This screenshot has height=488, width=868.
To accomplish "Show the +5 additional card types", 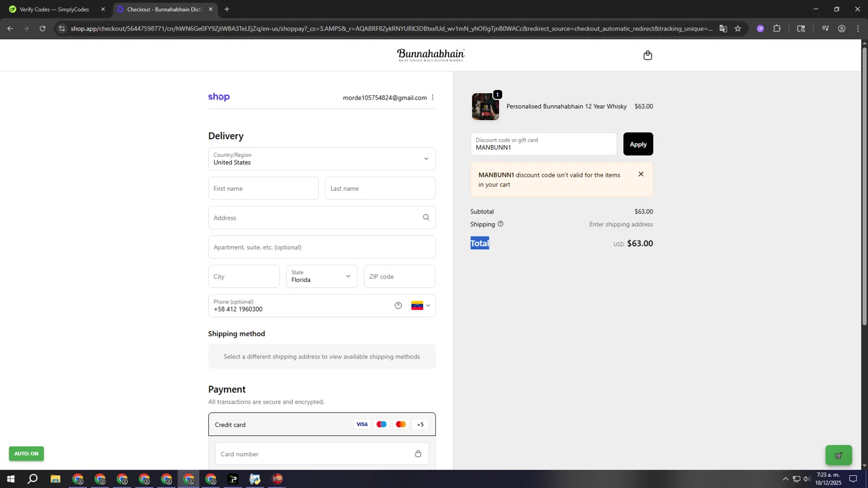I will coord(421,424).
